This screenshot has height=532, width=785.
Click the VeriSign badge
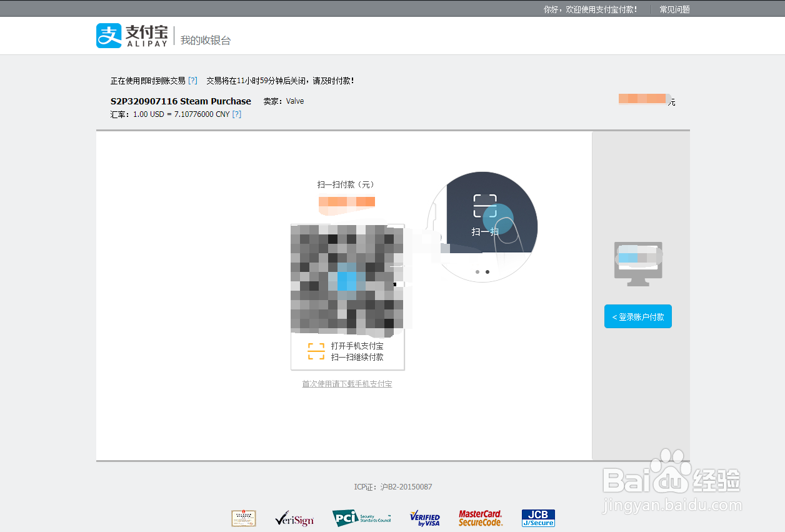[x=294, y=518]
